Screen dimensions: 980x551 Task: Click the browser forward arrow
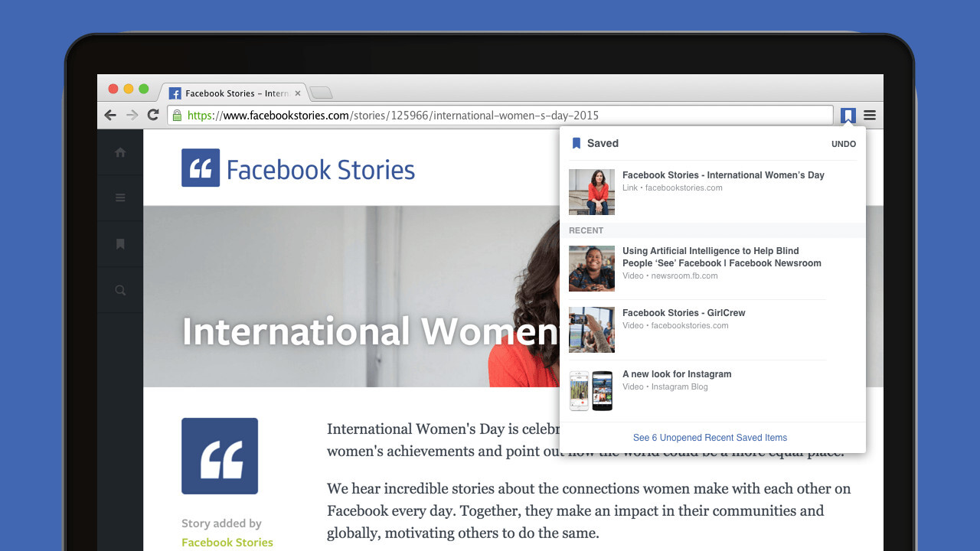point(132,115)
